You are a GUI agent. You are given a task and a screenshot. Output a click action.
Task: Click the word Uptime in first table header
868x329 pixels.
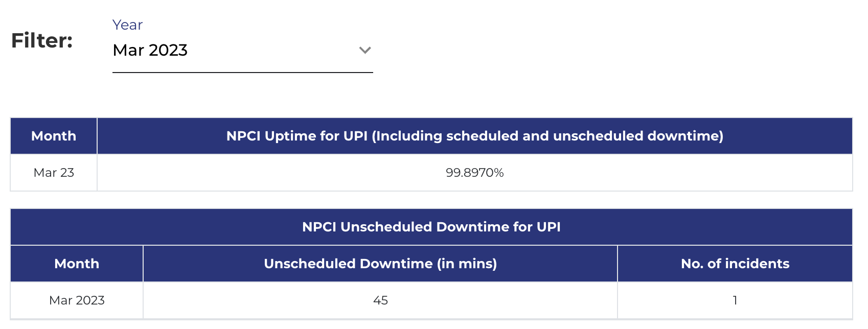tap(290, 136)
